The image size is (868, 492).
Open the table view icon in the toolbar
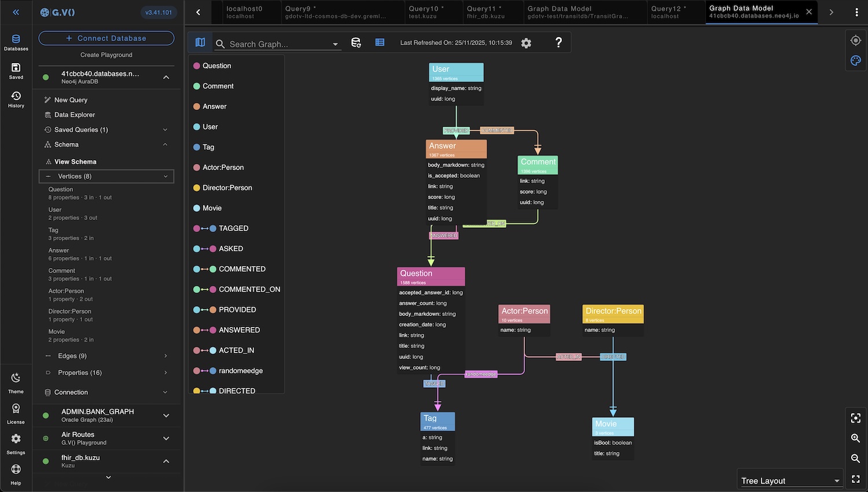pyautogui.click(x=380, y=42)
